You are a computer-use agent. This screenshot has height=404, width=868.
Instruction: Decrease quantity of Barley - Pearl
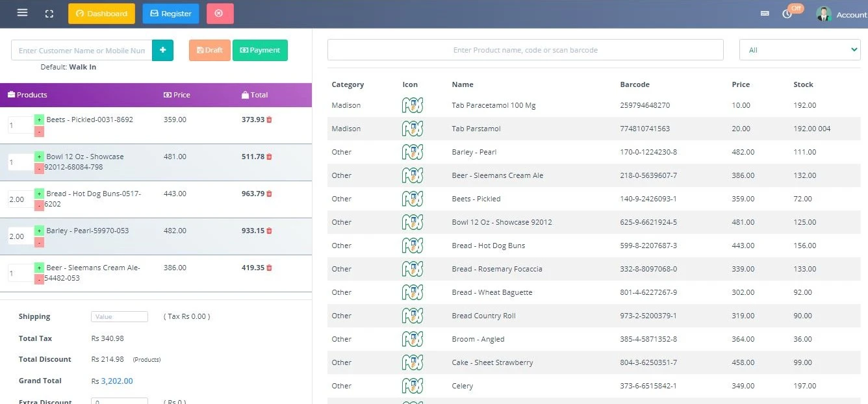39,242
